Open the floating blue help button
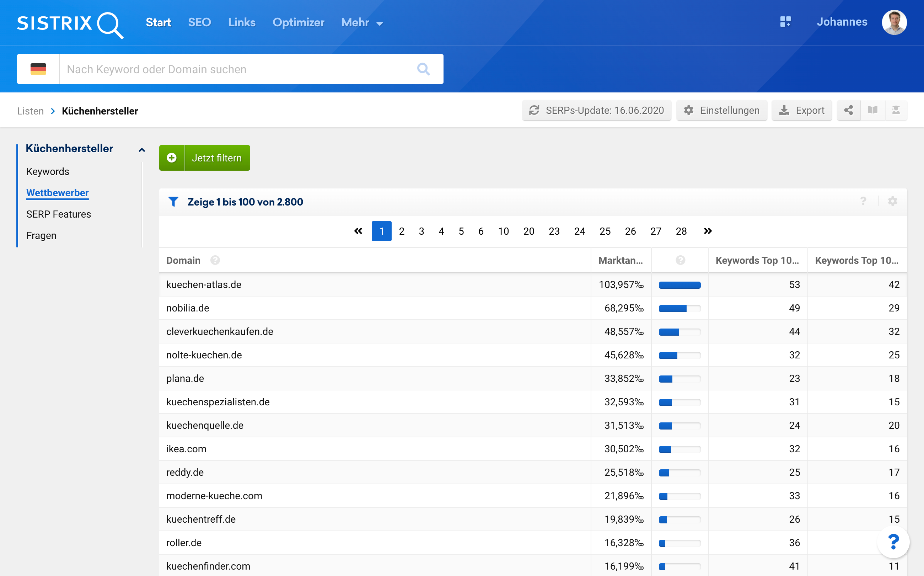The width and height of the screenshot is (924, 576). (893, 542)
